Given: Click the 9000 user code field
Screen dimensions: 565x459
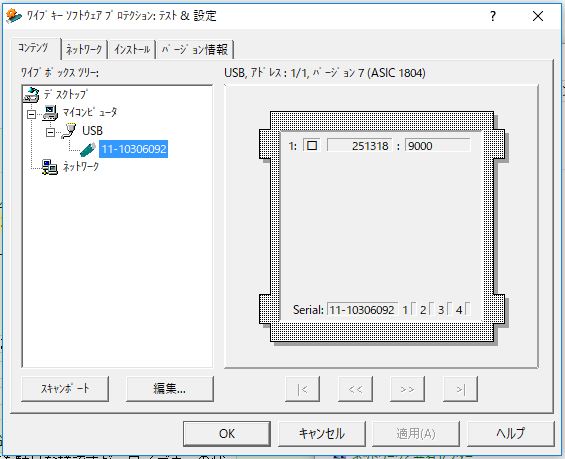Looking at the screenshot, I should (437, 146).
